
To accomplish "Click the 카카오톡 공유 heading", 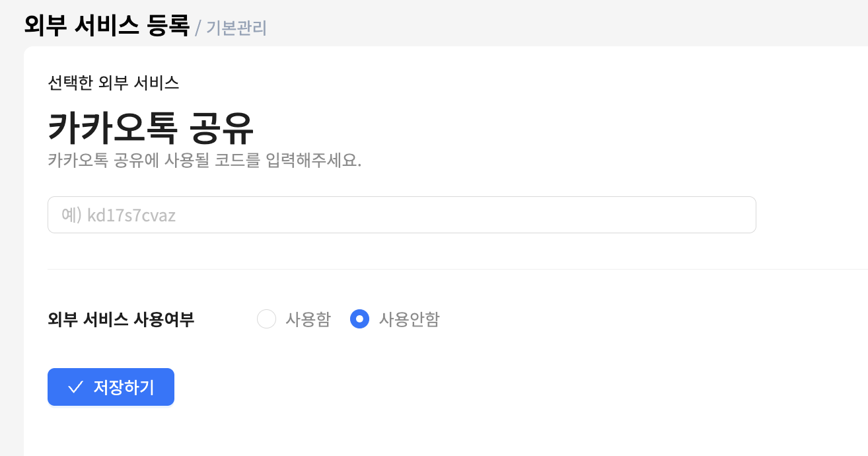I will click(x=151, y=128).
